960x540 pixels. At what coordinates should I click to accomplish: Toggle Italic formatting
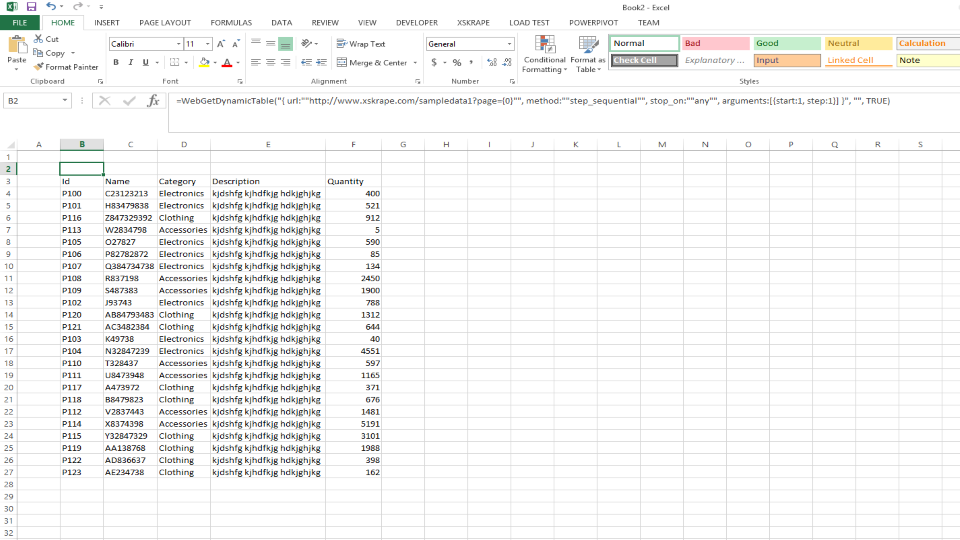point(130,62)
